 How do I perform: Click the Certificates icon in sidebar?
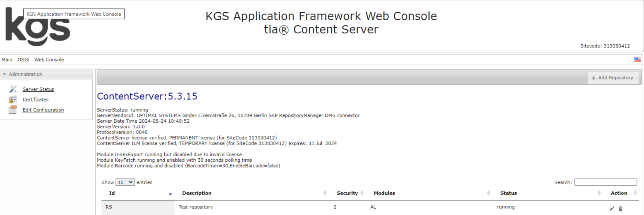[x=13, y=99]
